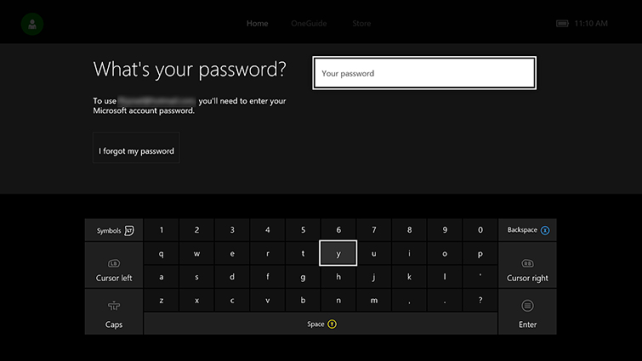Choose the l key

tap(445, 277)
